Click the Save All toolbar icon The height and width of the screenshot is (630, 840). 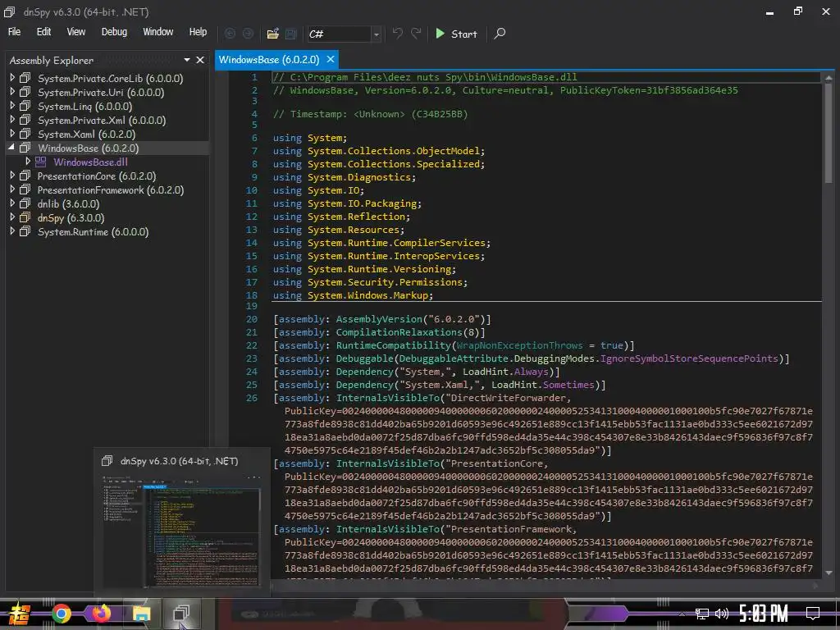[291, 34]
